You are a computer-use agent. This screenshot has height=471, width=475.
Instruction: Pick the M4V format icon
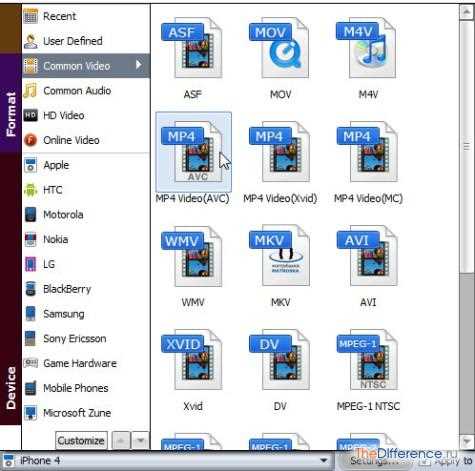point(367,48)
